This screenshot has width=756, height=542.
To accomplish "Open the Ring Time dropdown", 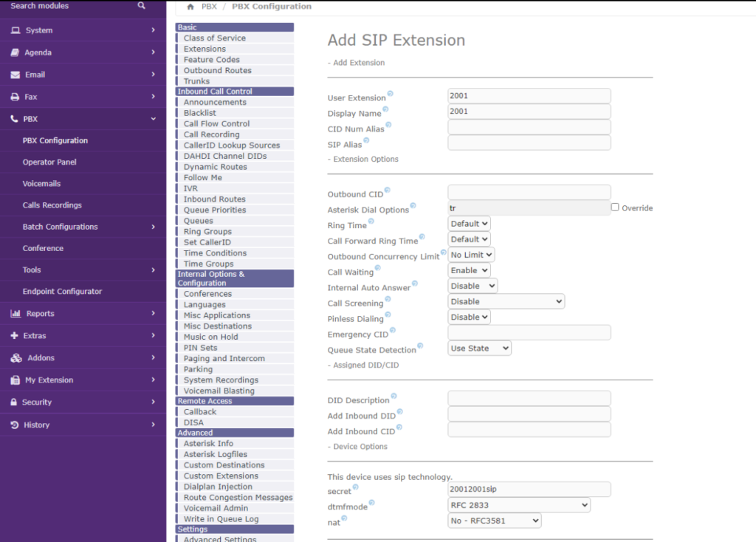I will click(469, 224).
